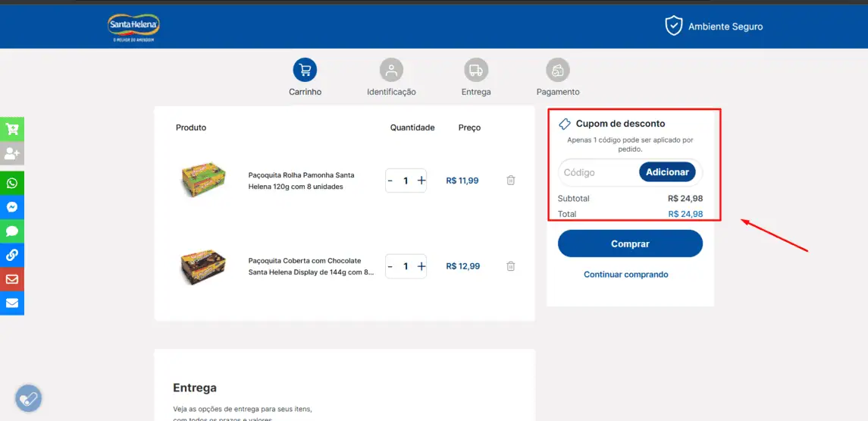Image resolution: width=868 pixels, height=421 pixels.
Task: Select the Entrega truck step icon
Action: (476, 70)
